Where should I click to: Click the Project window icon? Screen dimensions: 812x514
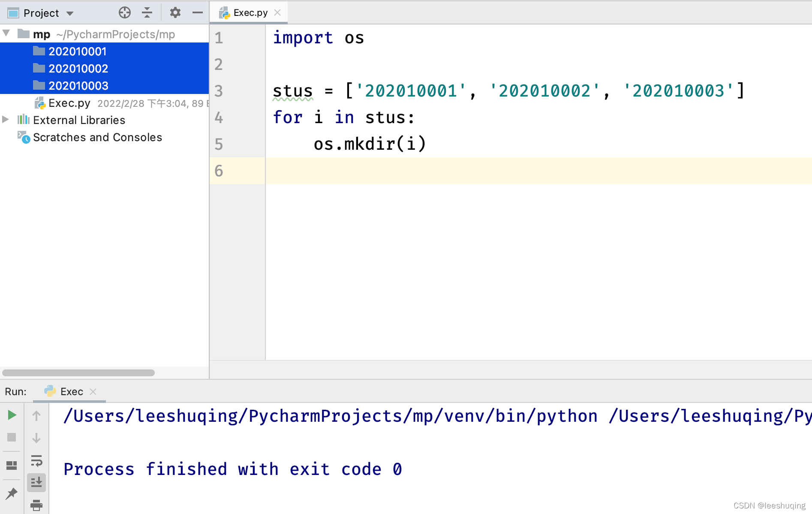tap(13, 13)
